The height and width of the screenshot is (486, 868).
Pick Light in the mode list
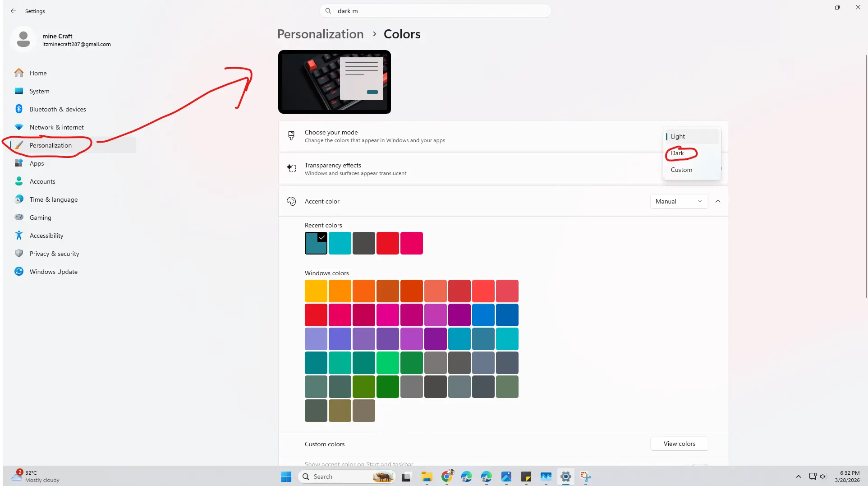pyautogui.click(x=677, y=136)
